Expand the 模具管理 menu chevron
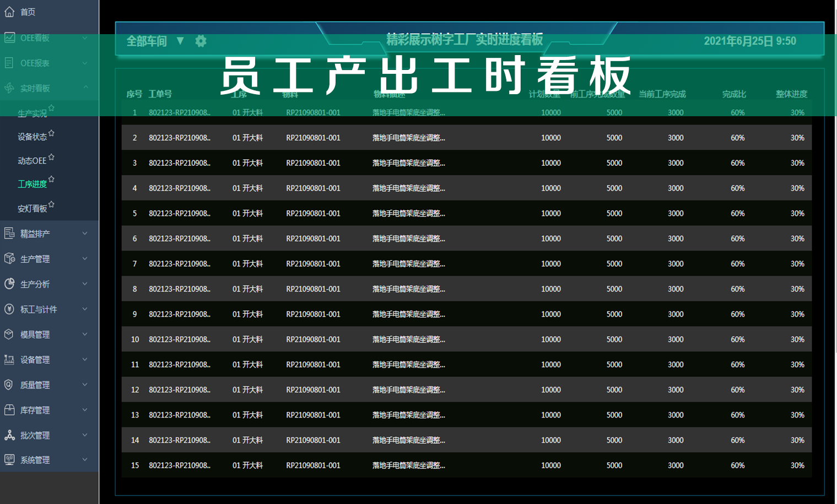 85,334
